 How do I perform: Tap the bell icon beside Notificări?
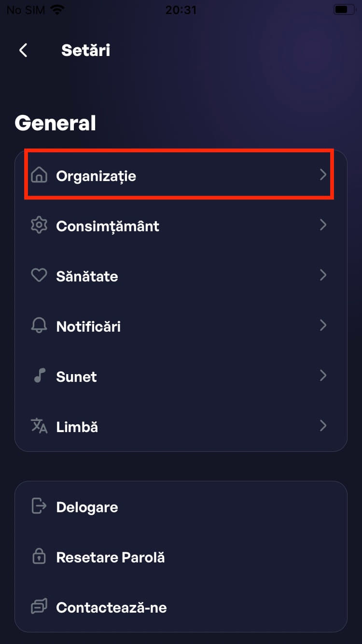(x=39, y=326)
